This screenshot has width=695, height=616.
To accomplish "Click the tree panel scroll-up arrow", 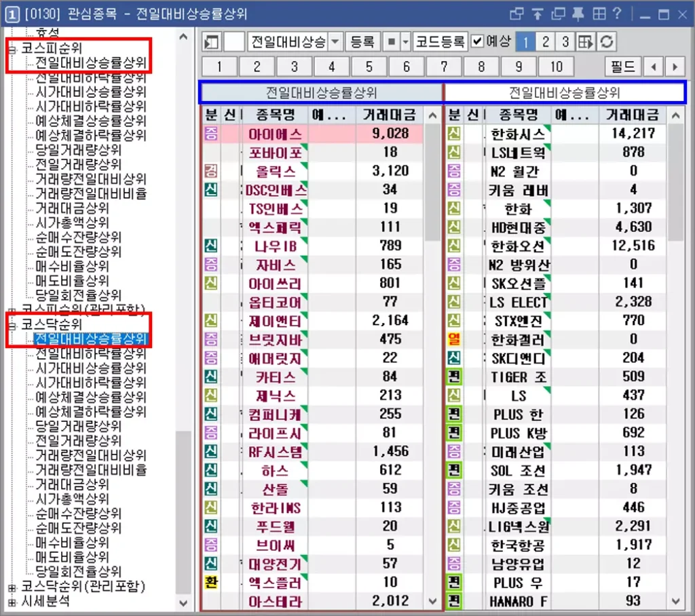I will click(x=183, y=37).
